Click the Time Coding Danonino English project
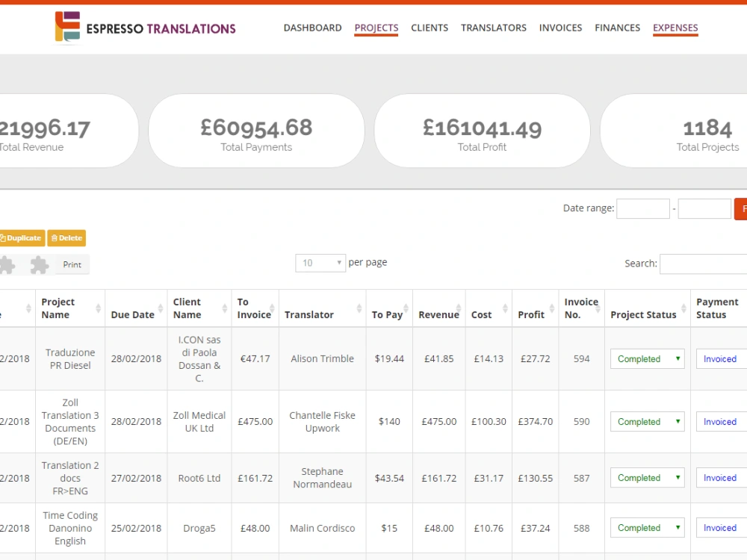The image size is (747, 560). coord(70,528)
